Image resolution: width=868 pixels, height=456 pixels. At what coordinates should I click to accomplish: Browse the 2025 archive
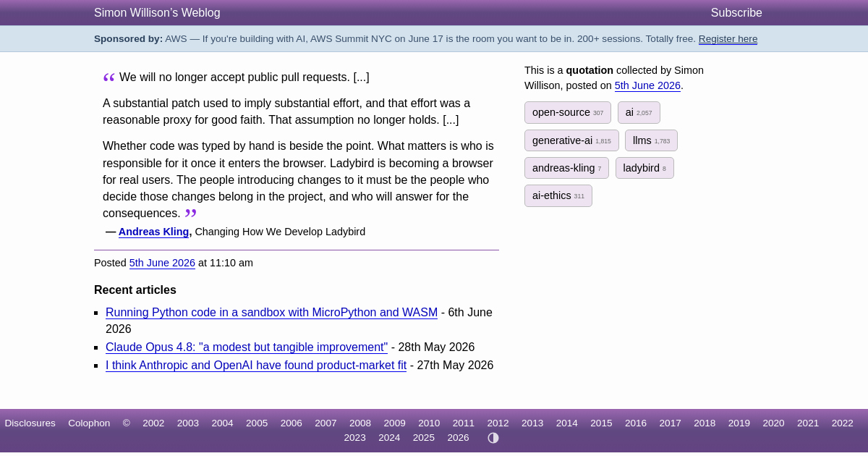tap(424, 438)
